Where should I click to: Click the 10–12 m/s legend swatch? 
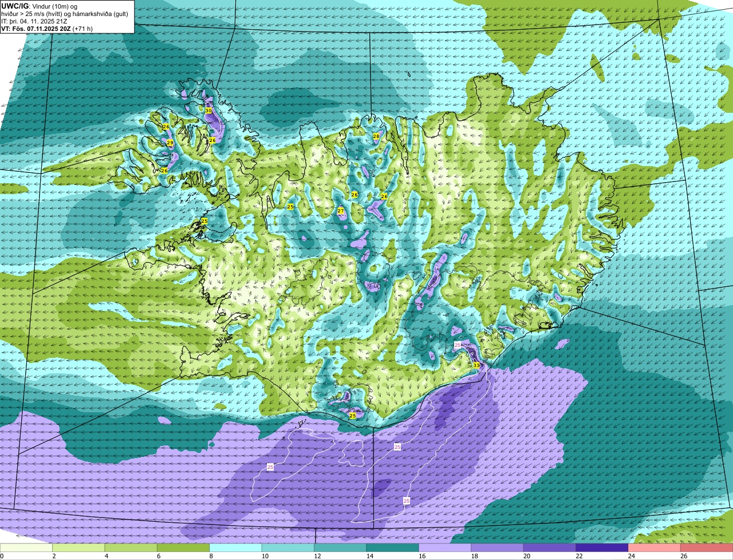[288, 547]
